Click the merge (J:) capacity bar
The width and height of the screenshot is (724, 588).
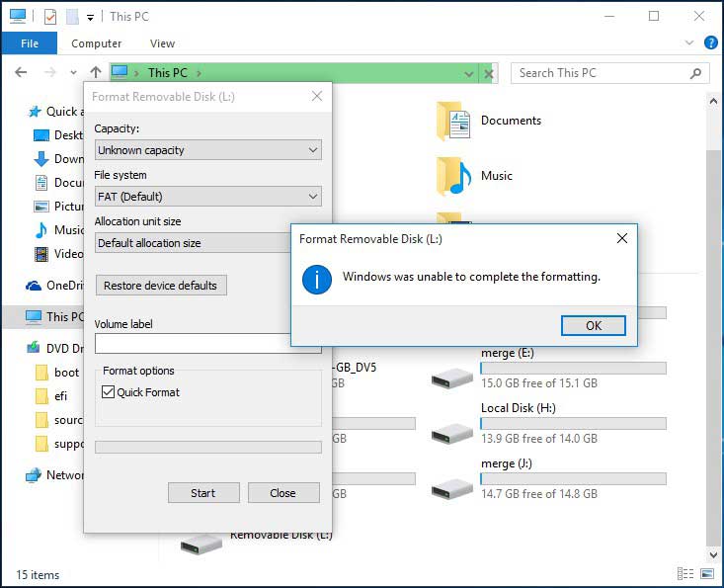(x=573, y=479)
